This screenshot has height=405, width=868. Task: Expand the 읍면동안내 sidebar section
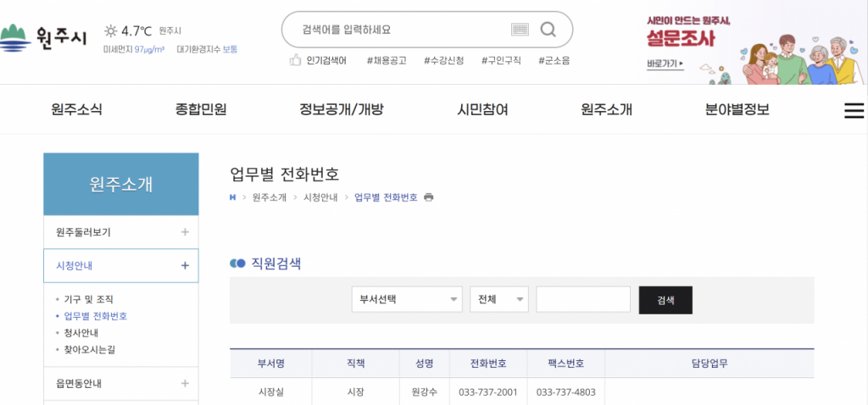coord(185,383)
